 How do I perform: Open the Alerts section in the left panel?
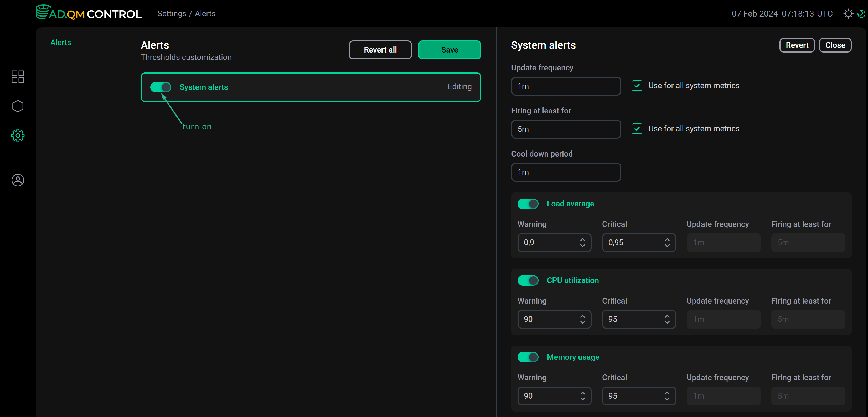[x=61, y=42]
